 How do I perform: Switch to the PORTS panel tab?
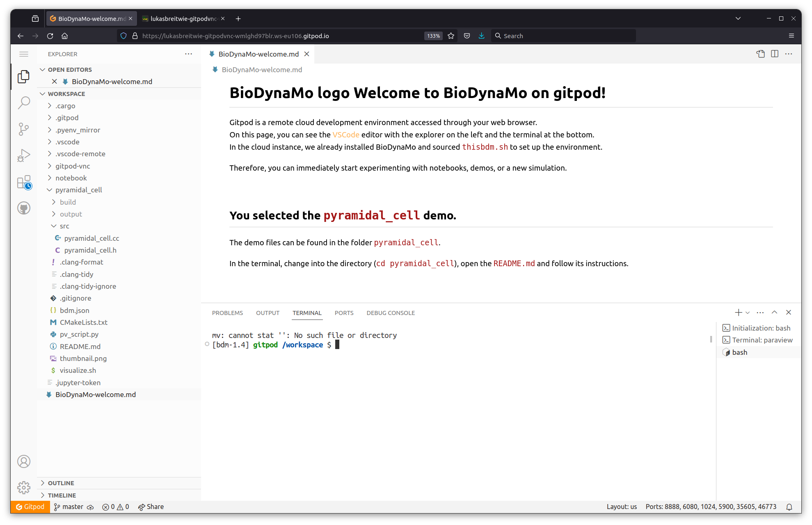(344, 313)
